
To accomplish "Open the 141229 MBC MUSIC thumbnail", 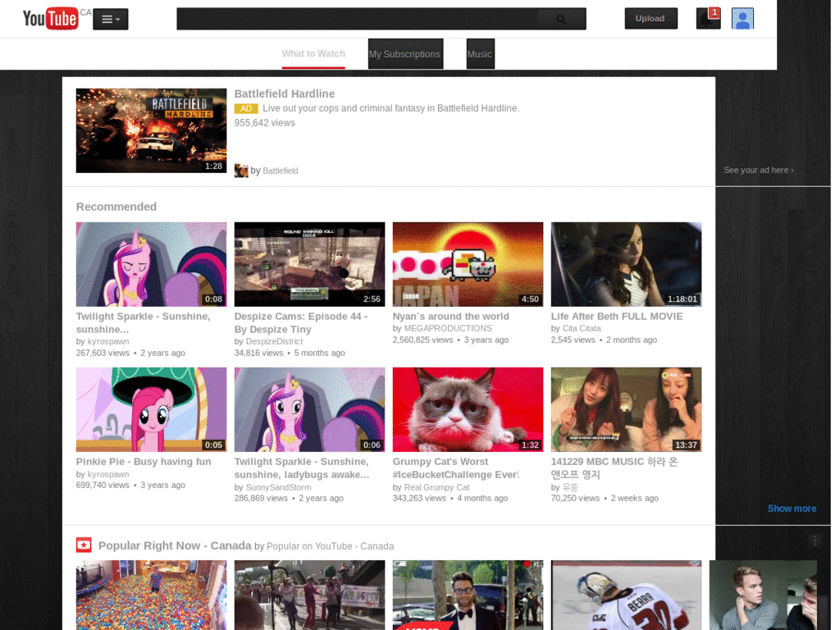I will [626, 409].
